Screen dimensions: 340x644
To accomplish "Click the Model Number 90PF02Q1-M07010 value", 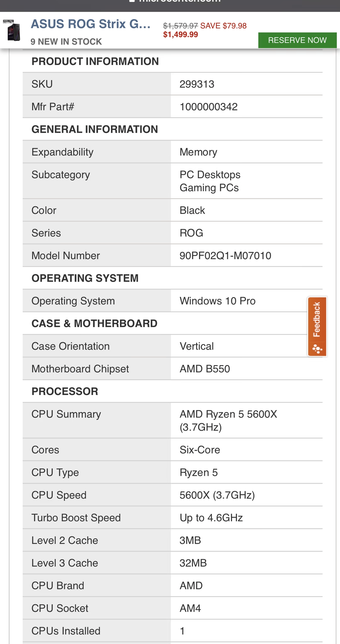I will coord(225,256).
